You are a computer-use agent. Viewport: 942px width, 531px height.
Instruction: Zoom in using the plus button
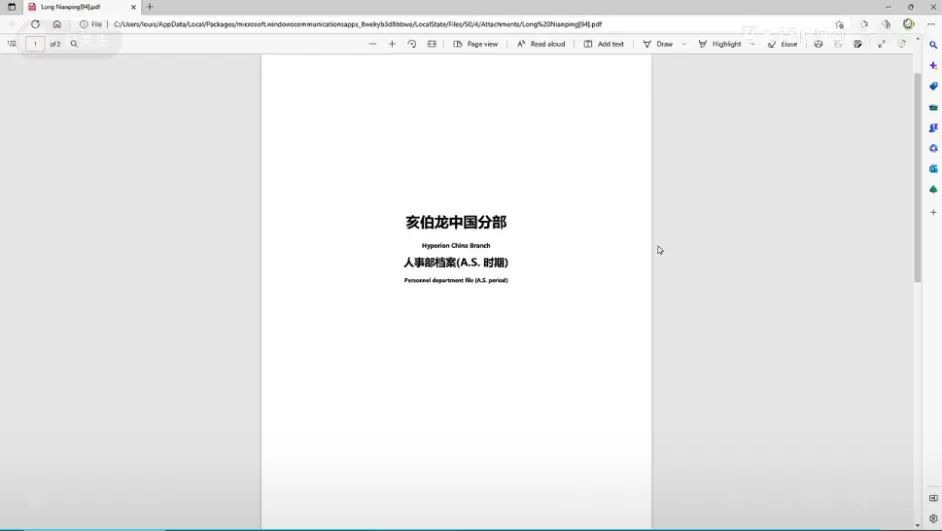tap(392, 44)
